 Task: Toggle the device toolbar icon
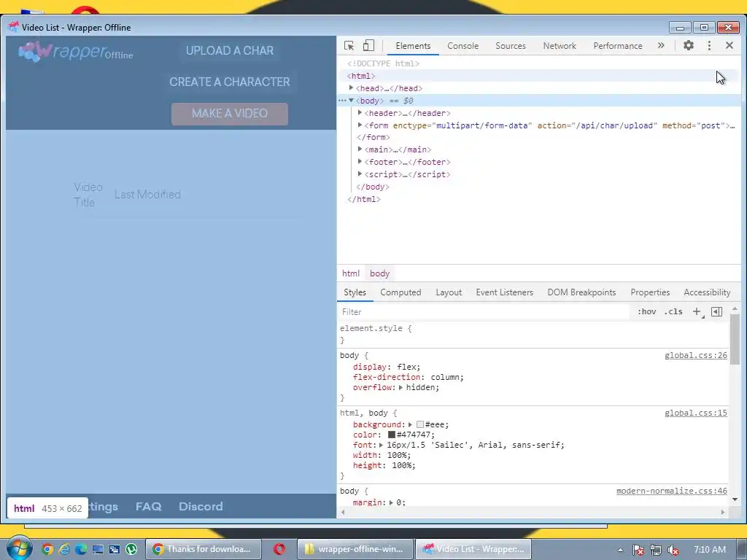coord(368,46)
